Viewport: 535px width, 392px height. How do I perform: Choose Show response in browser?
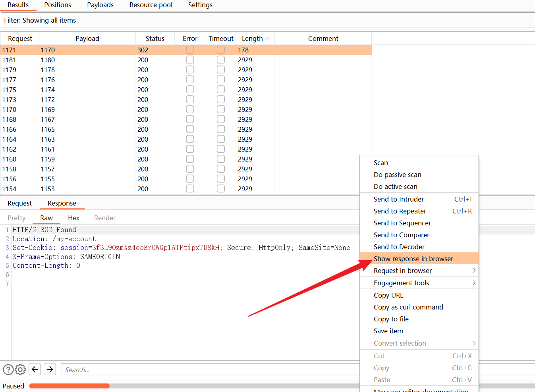coord(413,259)
